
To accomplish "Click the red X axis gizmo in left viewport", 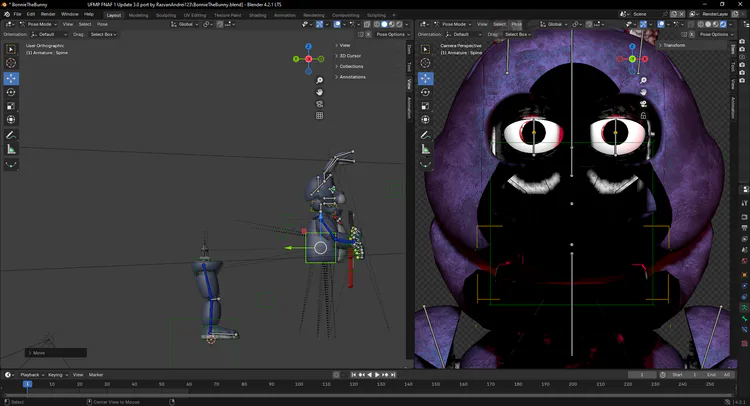I will coord(309,59).
